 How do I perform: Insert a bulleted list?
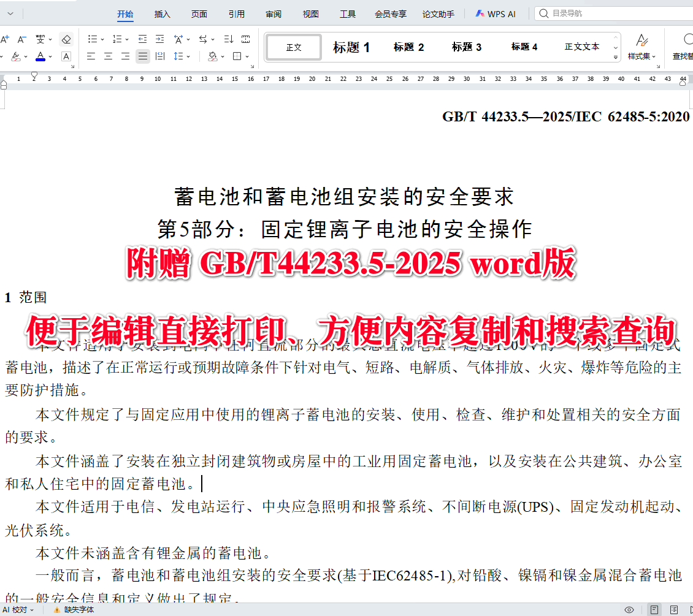(x=92, y=39)
